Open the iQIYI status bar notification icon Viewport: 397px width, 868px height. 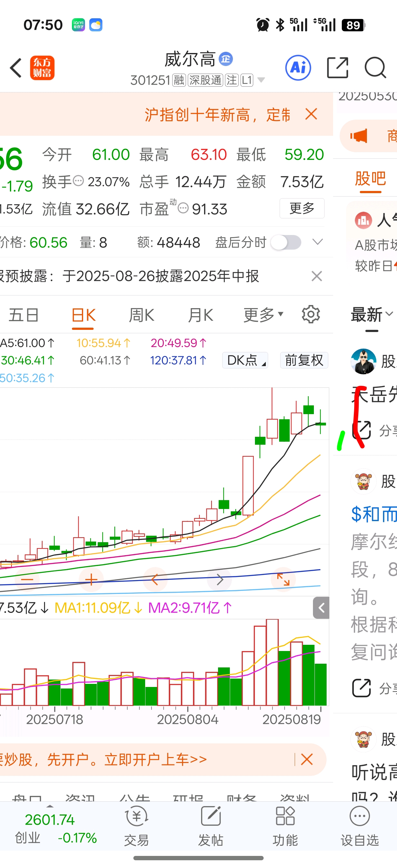tap(78, 25)
